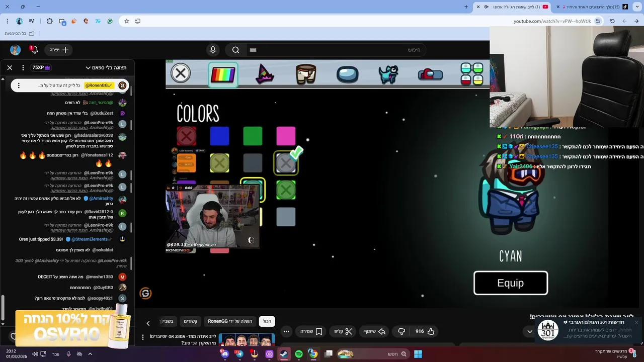Open pinned RonenGG message options
The height and width of the screenshot is (362, 644).
[x=19, y=85]
